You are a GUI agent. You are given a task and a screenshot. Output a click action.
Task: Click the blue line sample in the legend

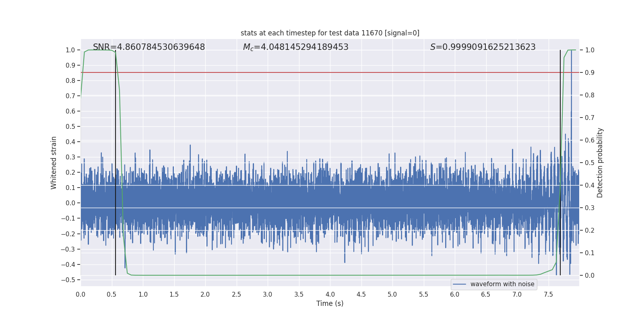459,284
